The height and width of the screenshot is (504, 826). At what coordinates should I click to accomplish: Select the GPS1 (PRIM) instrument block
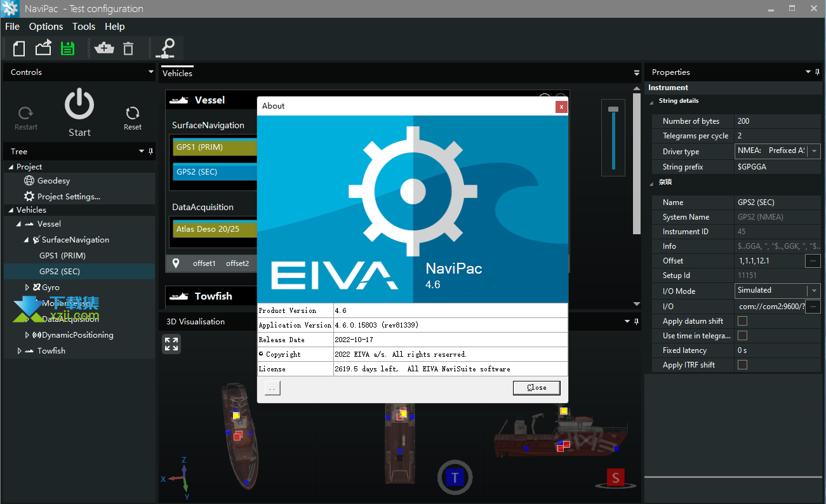[x=215, y=147]
